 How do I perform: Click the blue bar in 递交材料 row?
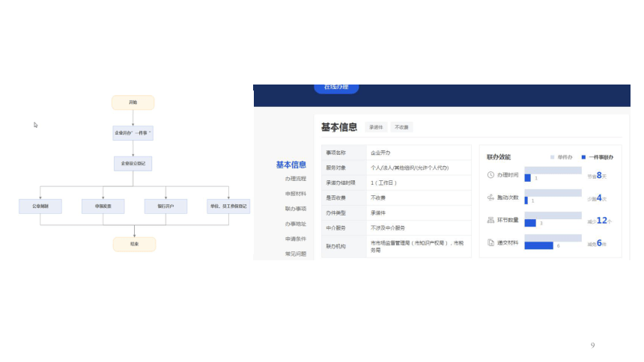pyautogui.click(x=539, y=245)
